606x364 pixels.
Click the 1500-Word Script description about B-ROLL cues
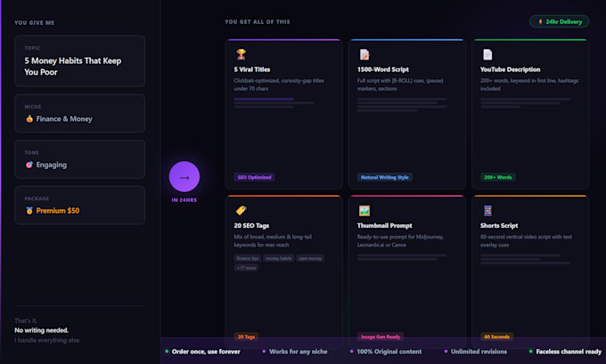(x=400, y=85)
